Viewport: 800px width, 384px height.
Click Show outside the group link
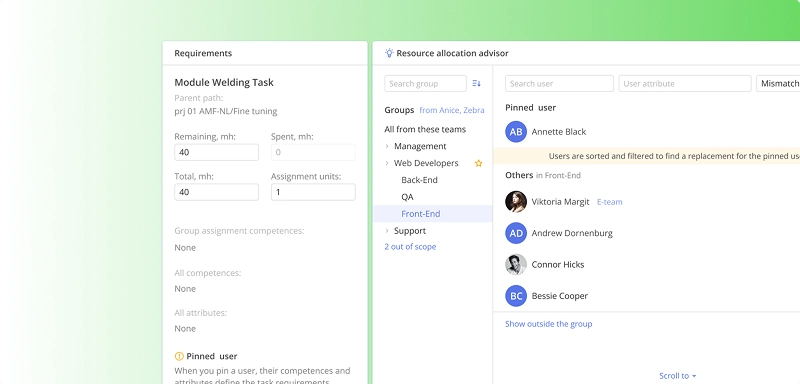tap(548, 324)
